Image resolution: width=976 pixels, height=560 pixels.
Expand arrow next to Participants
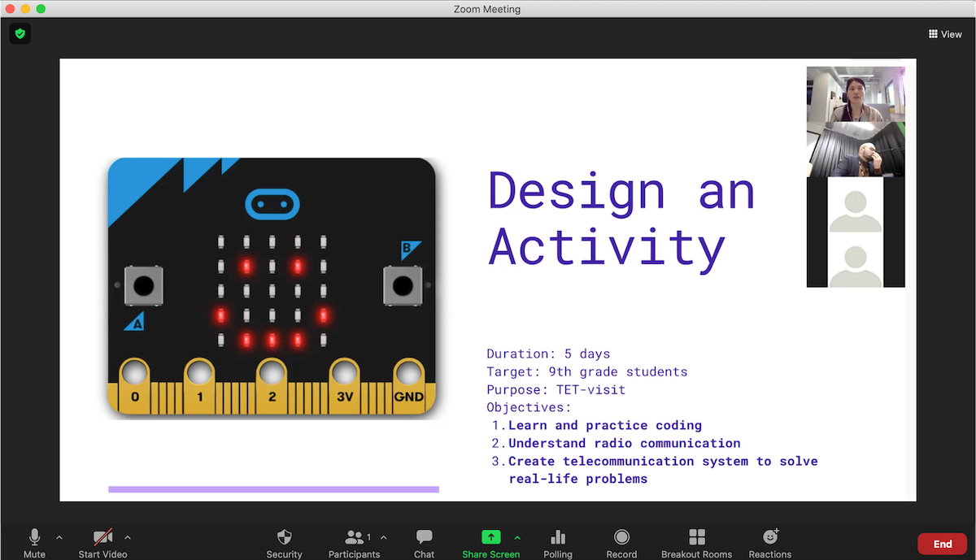[x=384, y=537]
